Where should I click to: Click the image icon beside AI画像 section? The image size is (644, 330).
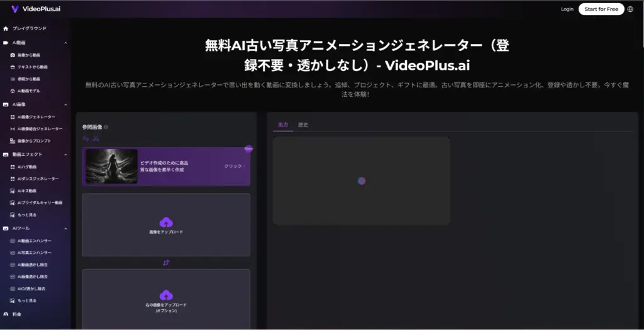tap(6, 105)
